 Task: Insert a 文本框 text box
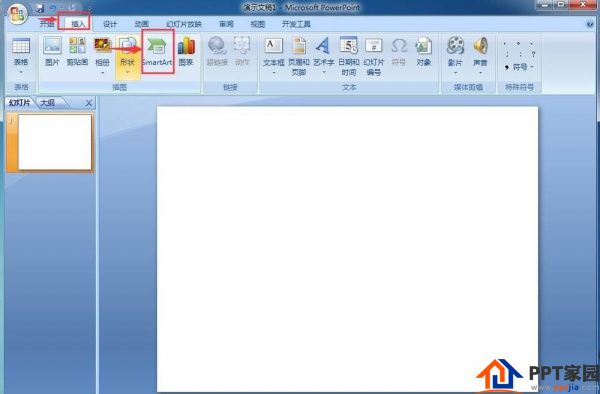274,55
